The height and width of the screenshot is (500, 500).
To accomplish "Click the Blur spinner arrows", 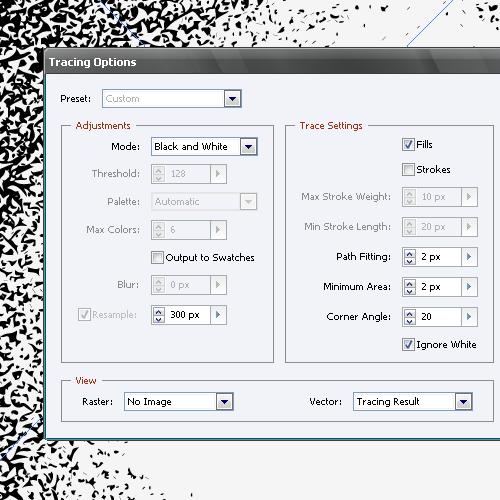I will 159,285.
